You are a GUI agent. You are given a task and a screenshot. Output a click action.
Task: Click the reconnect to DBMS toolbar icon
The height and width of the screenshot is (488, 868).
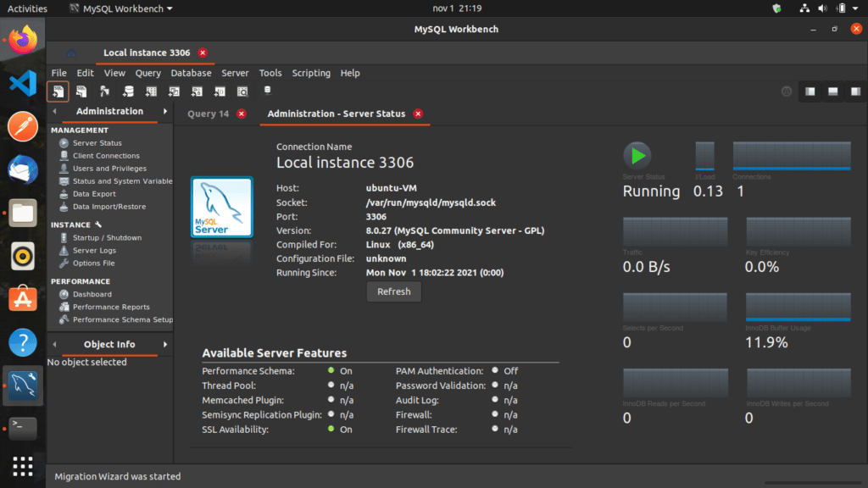[x=267, y=91]
